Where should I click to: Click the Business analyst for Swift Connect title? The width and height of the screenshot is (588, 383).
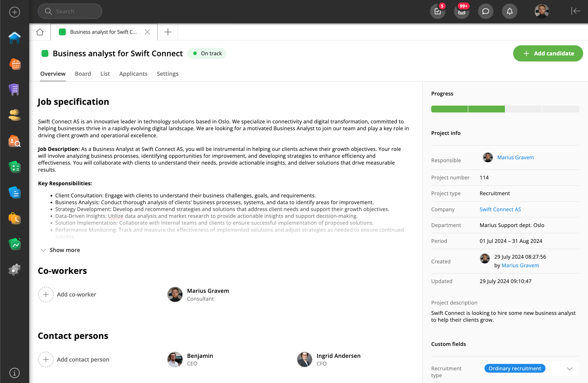(118, 53)
